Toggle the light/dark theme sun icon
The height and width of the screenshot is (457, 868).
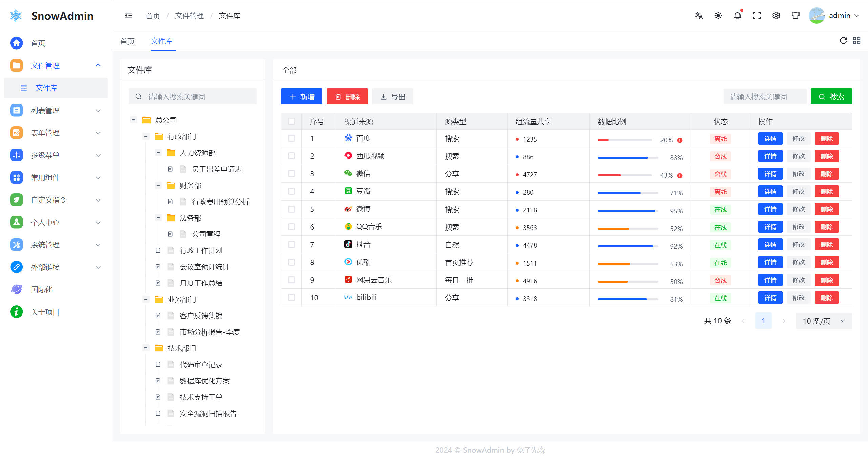point(718,16)
